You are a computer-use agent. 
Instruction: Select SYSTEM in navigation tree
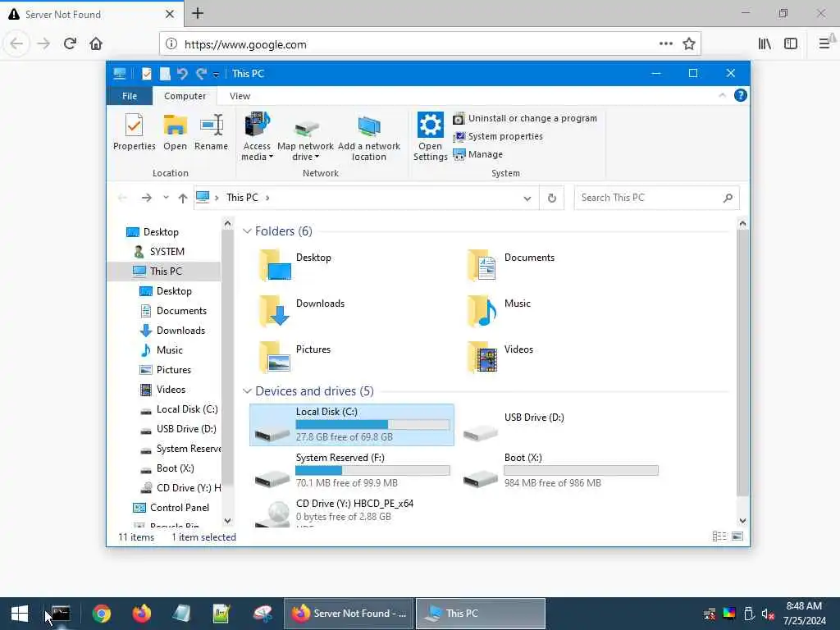tap(167, 251)
